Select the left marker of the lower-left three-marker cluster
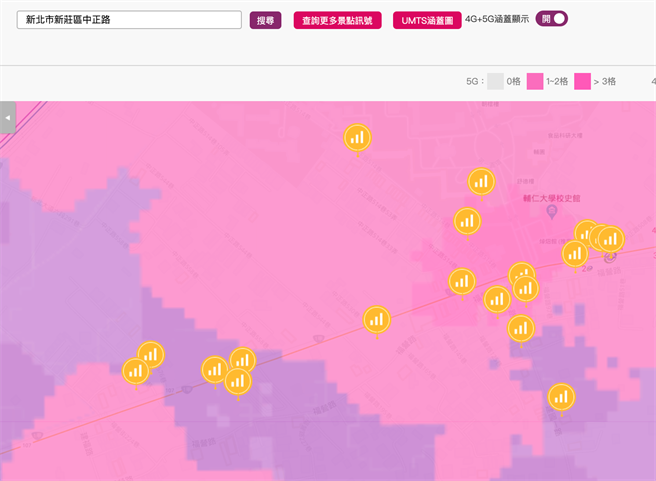Viewport: 656px width, 481px height. tap(214, 370)
